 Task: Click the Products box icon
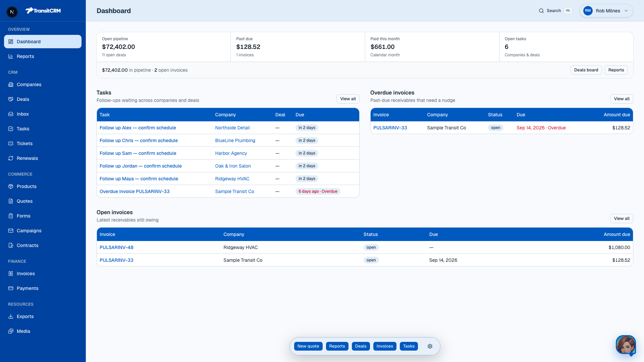pyautogui.click(x=11, y=186)
